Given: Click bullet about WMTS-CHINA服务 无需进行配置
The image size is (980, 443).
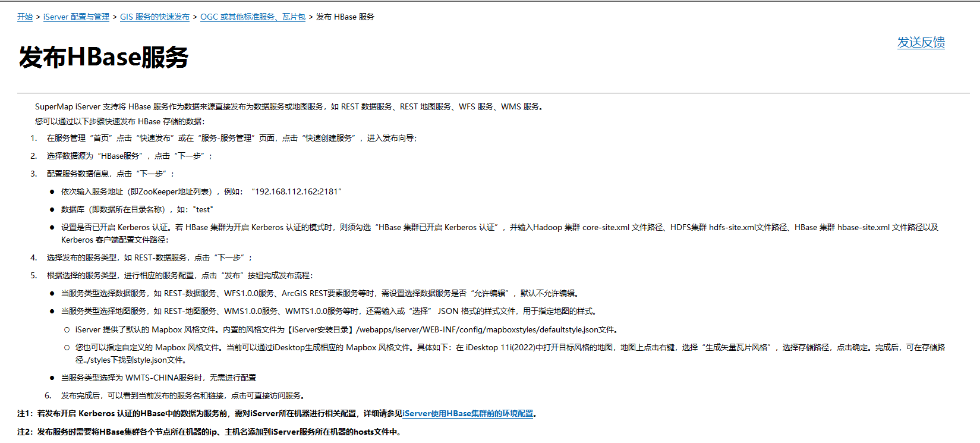Looking at the screenshot, I should [159, 378].
